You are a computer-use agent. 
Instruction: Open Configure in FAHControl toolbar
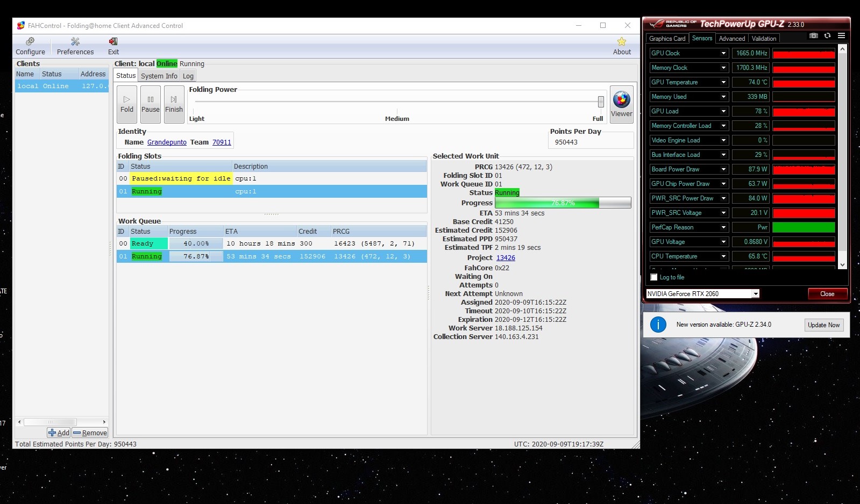[30, 46]
